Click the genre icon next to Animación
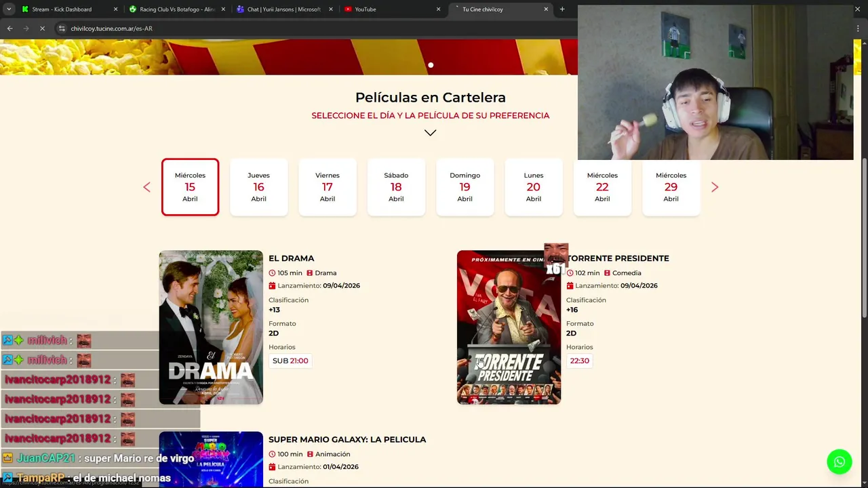The width and height of the screenshot is (868, 488). [310, 454]
